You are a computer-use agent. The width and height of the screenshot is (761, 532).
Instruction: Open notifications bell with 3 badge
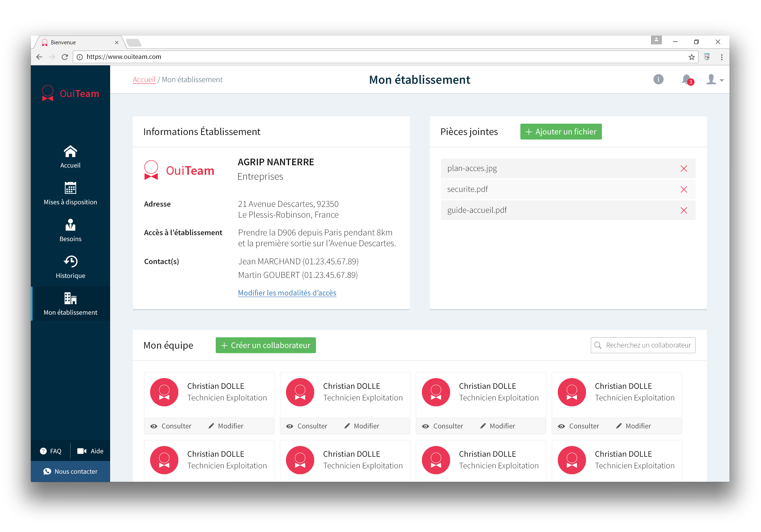[687, 80]
